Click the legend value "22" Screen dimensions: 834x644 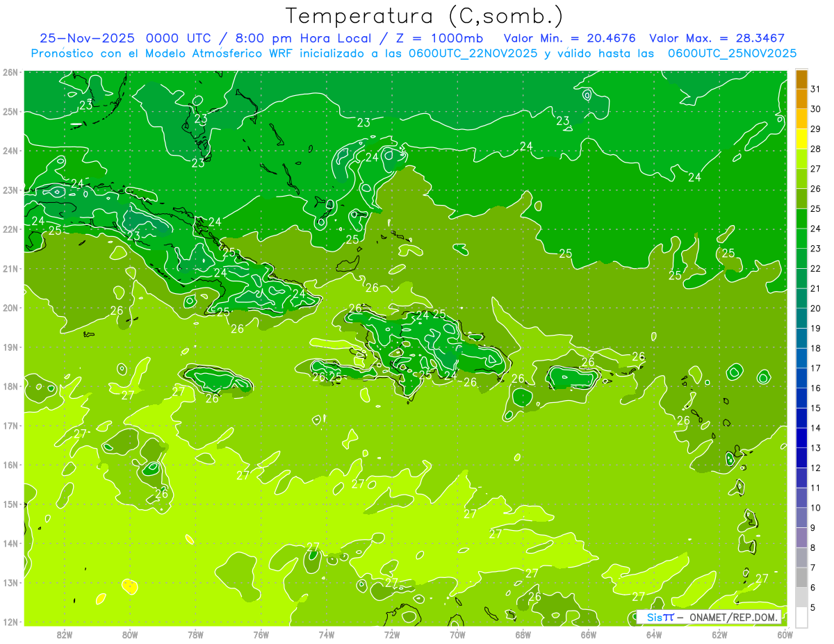pos(815,269)
